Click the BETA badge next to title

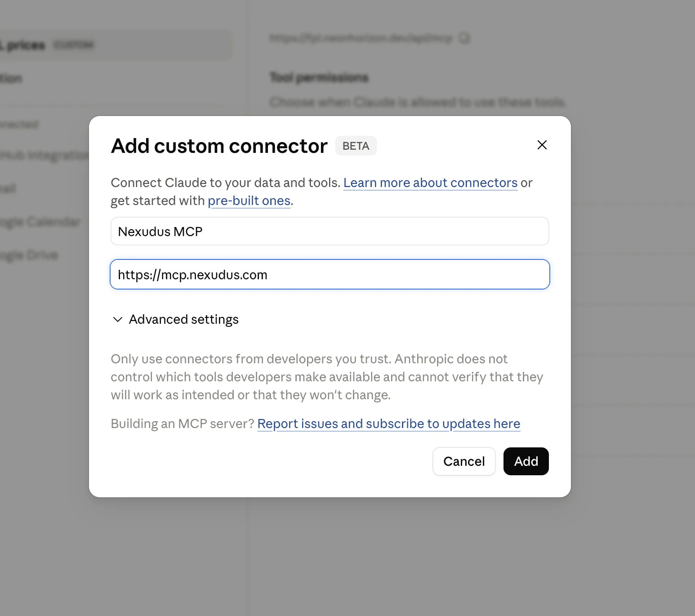356,146
